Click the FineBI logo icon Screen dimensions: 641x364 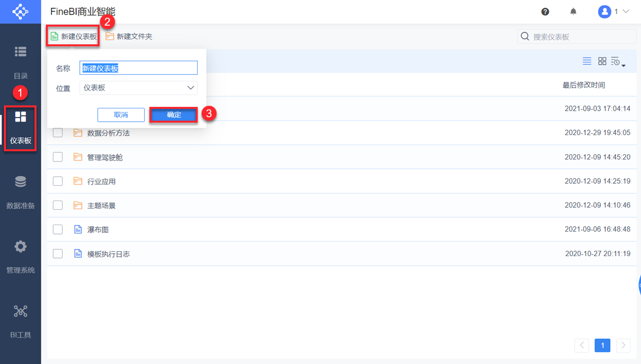click(x=20, y=11)
